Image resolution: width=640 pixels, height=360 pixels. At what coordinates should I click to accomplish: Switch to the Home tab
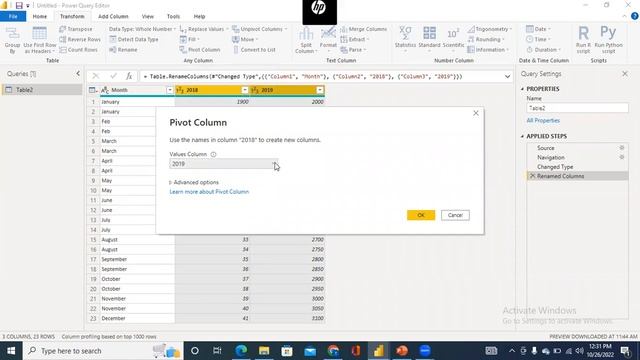(x=40, y=16)
